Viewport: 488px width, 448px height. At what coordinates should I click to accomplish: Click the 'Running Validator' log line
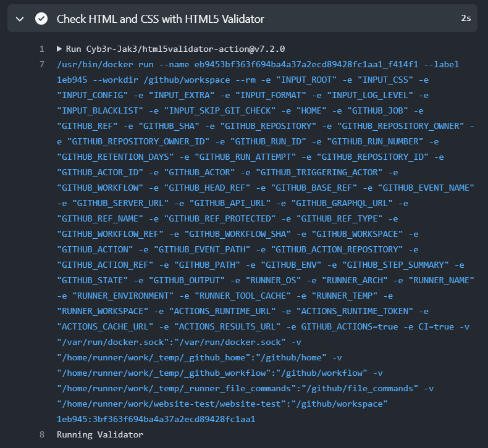[100, 434]
